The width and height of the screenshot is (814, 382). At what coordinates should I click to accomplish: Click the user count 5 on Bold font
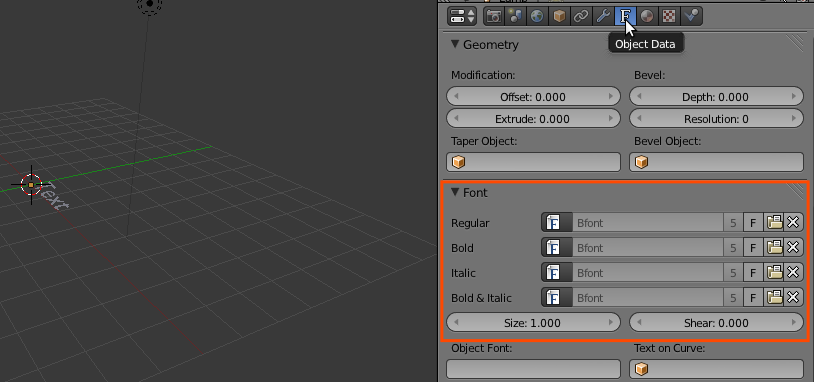733,248
